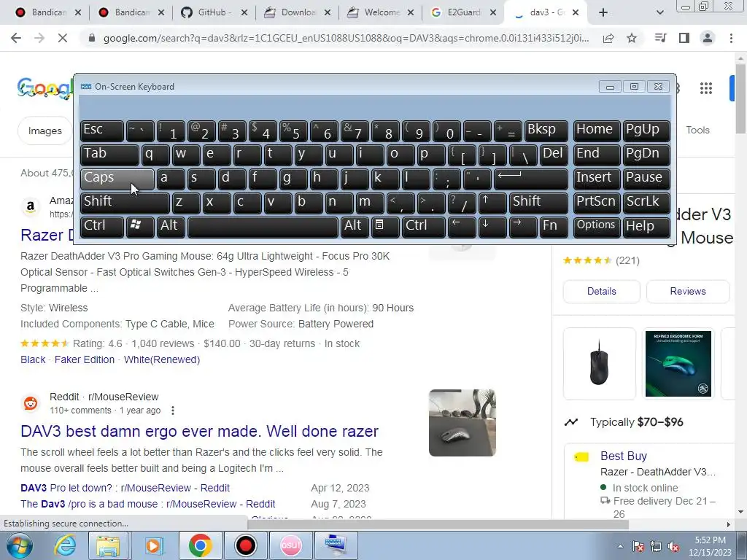Select the Images search filter
Screen dimensions: 747x560
point(44,131)
